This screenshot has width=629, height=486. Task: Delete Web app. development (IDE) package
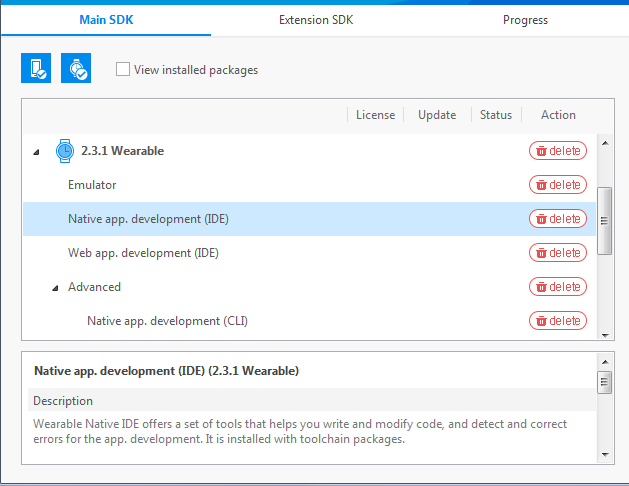557,253
